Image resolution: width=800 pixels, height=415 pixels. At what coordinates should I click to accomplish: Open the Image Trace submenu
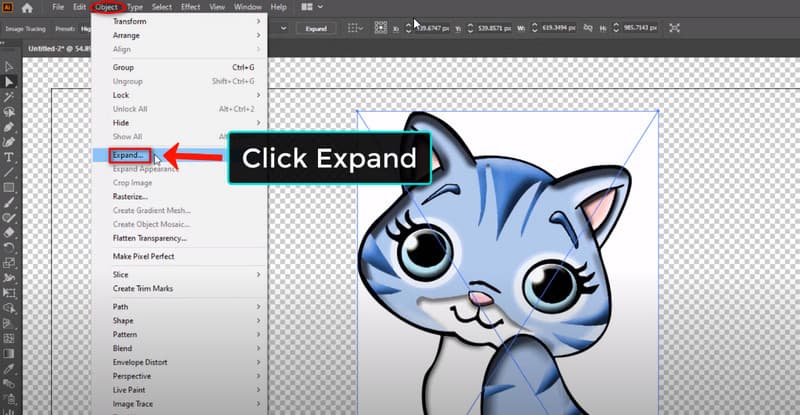coord(180,404)
